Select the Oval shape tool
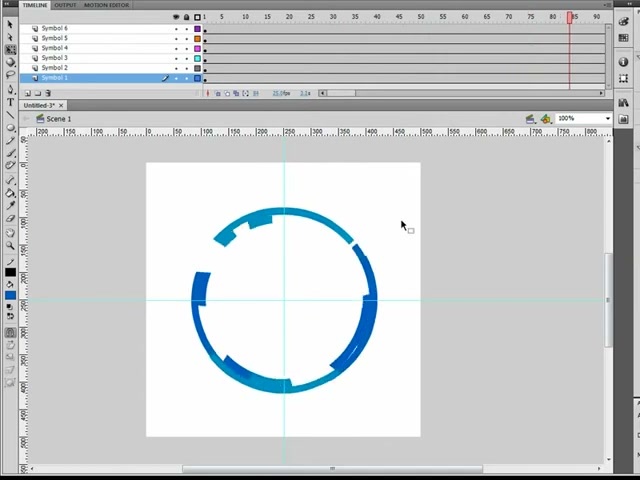 [x=10, y=128]
